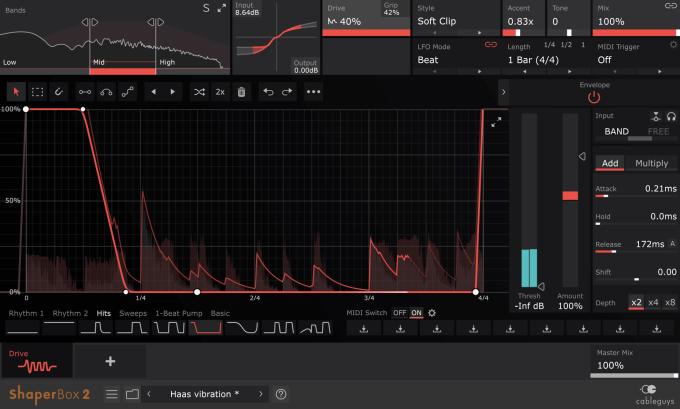Screen dimensions: 680x409
Task: Select the S-curve tool
Action: [x=128, y=92]
